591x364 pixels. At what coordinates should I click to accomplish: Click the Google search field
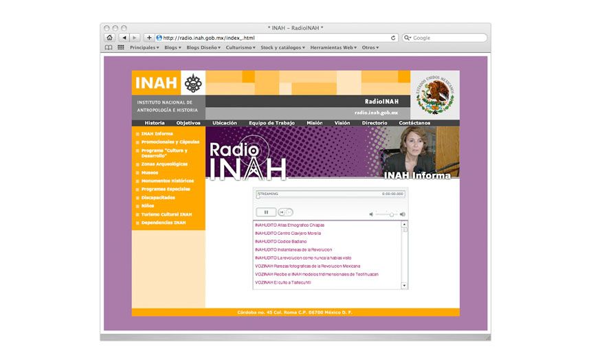pos(445,38)
